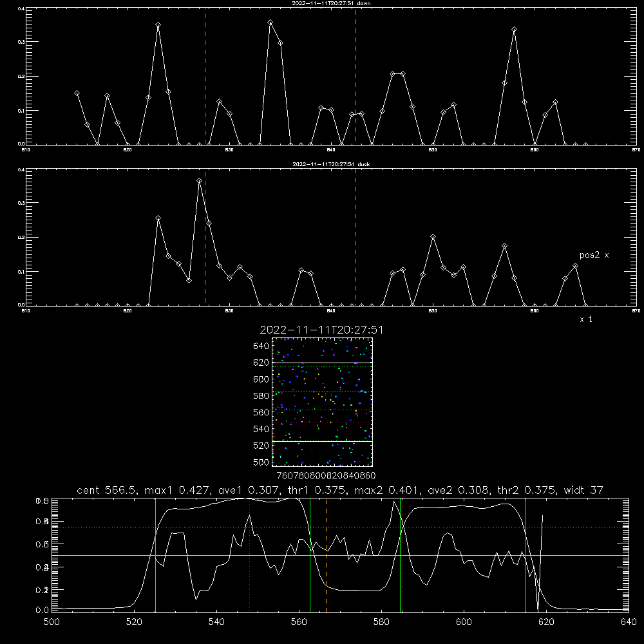The height and width of the screenshot is (644, 644).
Task: Click the red dotted line near 548 in thumbnail
Action: (322, 422)
